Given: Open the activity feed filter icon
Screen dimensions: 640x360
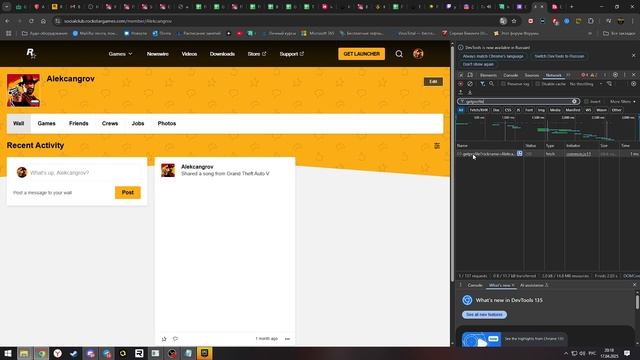Looking at the screenshot, I should pyautogui.click(x=437, y=146).
